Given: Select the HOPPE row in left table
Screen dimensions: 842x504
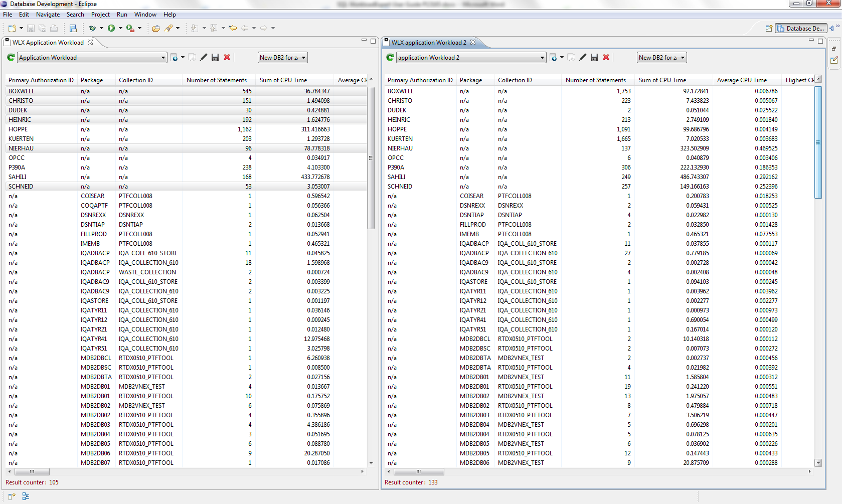Looking at the screenshot, I should (x=19, y=129).
